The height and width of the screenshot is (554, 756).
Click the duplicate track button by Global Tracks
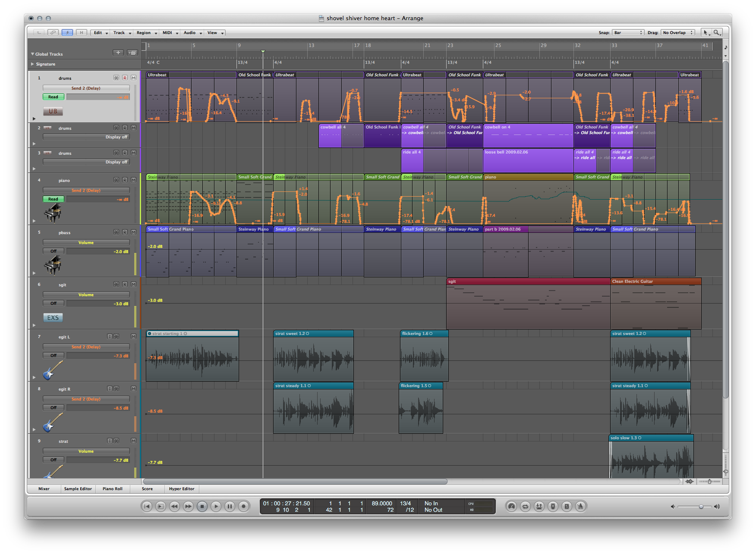[x=132, y=53]
